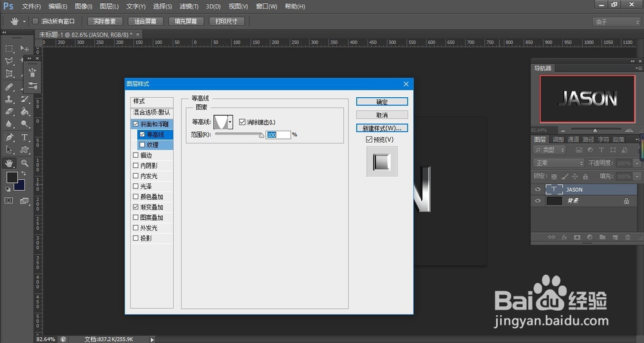Click the fx layer style icon
Screen dimensions: 644x343
(x=564, y=237)
